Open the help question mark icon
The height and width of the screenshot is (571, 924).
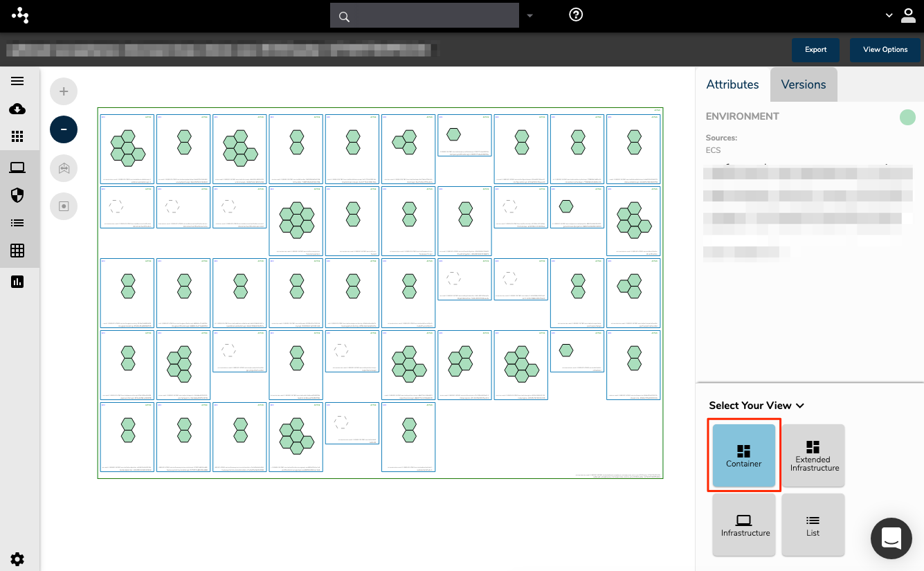click(575, 15)
